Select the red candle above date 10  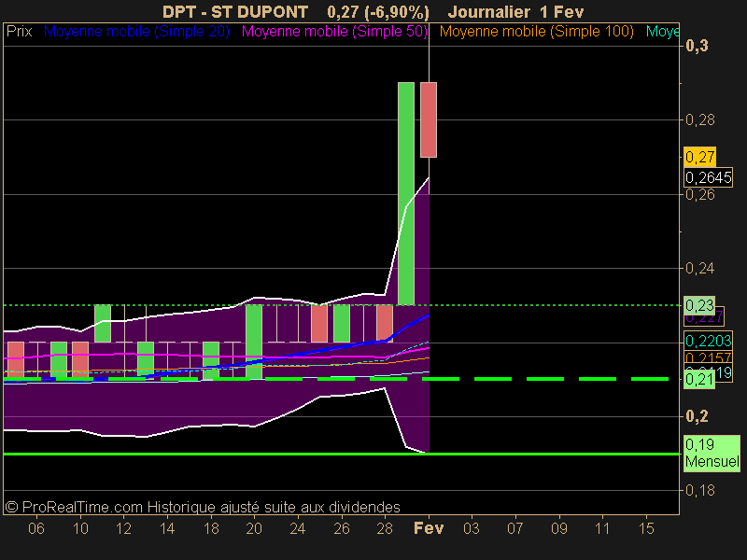click(80, 360)
